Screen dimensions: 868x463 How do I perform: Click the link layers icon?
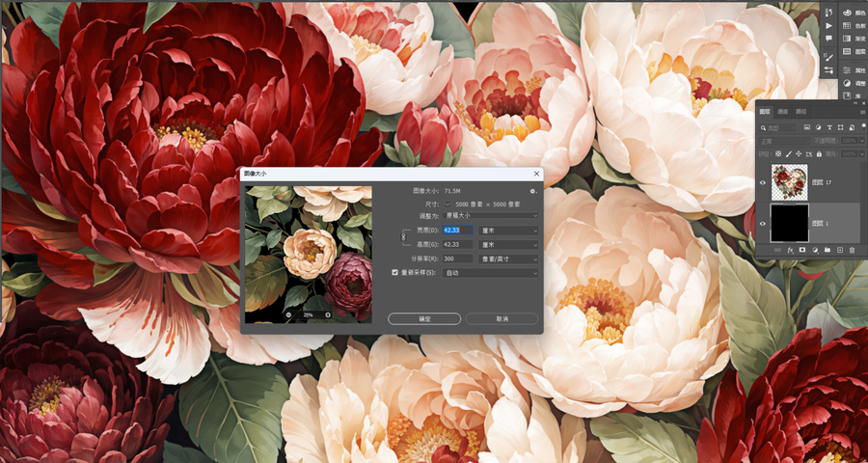[x=777, y=250]
